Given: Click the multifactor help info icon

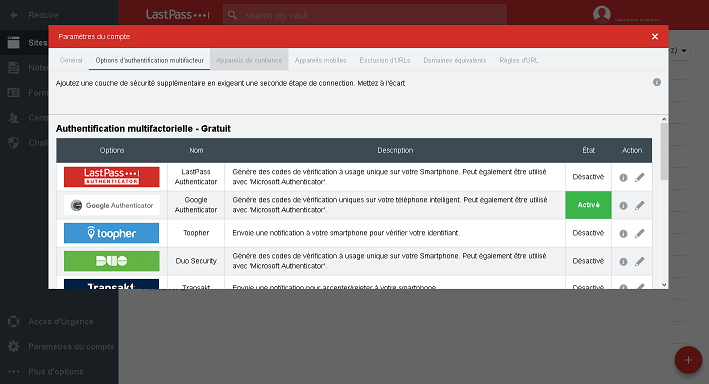Looking at the screenshot, I should tap(657, 82).
